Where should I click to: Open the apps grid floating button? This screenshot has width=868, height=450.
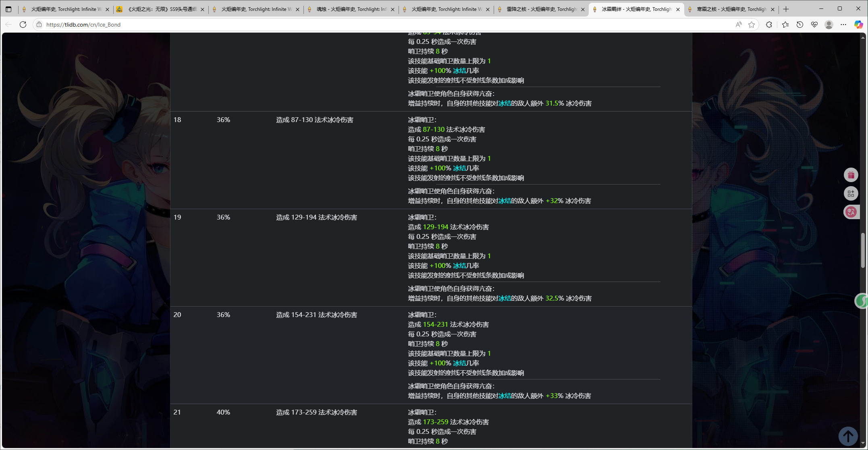(851, 194)
